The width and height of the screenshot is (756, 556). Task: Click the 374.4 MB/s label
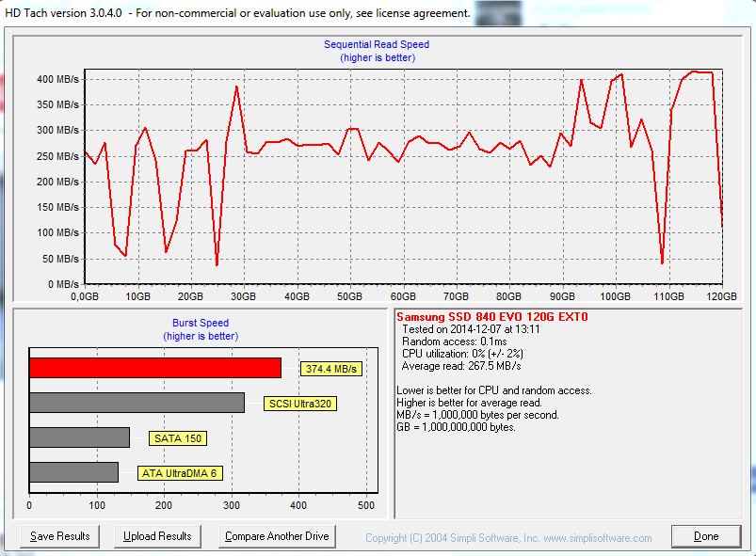coord(331,369)
